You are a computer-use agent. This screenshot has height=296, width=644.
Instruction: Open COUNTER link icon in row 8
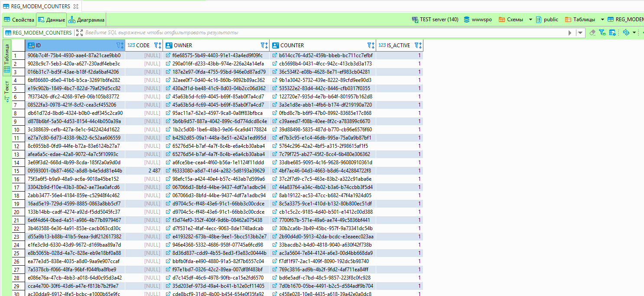click(x=275, y=113)
